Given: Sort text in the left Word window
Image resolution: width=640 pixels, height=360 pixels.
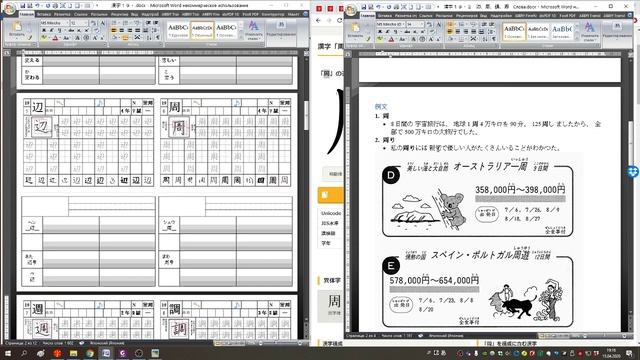Looking at the screenshot, I should click(x=149, y=38).
